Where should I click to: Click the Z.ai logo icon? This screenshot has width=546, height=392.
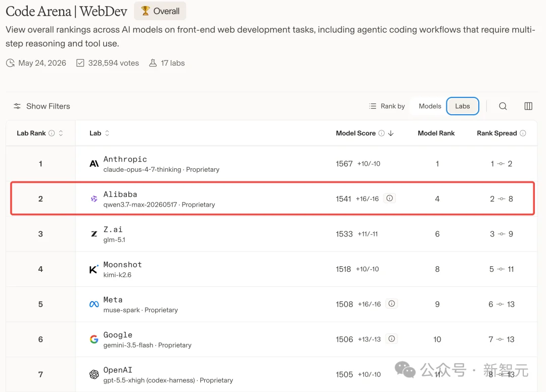coord(94,234)
